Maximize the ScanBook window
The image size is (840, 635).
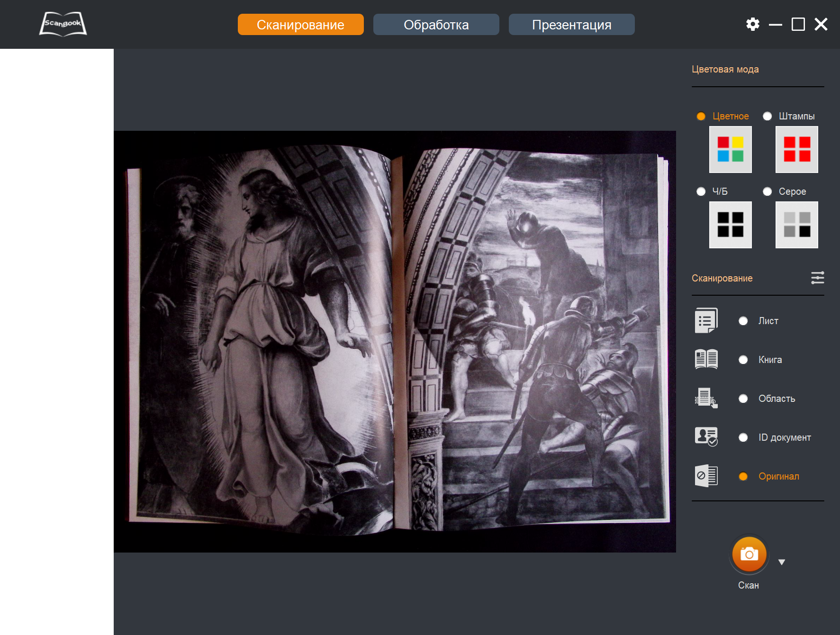[798, 24]
